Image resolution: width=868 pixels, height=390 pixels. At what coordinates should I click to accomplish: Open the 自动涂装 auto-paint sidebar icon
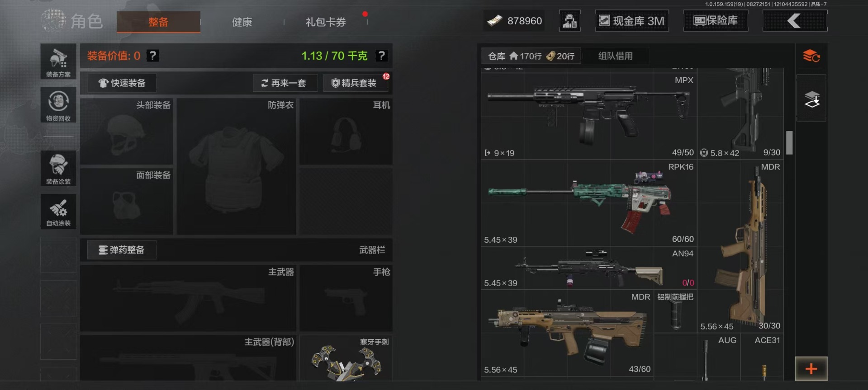pyautogui.click(x=58, y=211)
